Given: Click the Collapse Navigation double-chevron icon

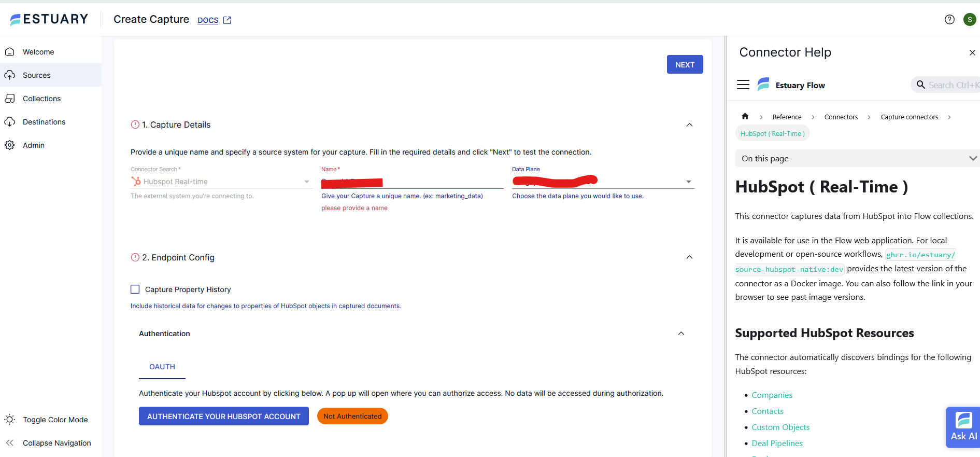Looking at the screenshot, I should (x=9, y=442).
